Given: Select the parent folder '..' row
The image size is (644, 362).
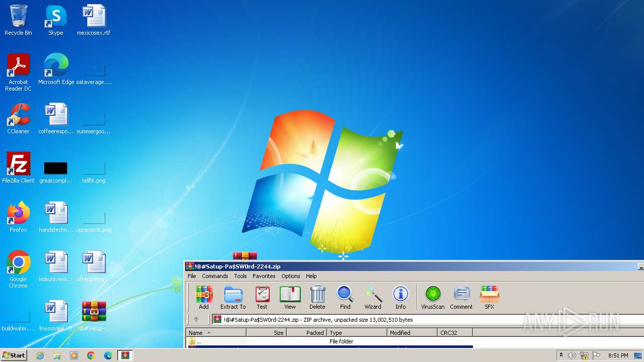Looking at the screenshot, I should (329, 341).
